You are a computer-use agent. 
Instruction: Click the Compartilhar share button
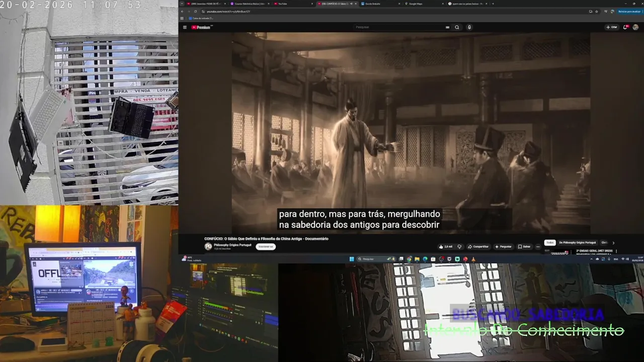[478, 246]
